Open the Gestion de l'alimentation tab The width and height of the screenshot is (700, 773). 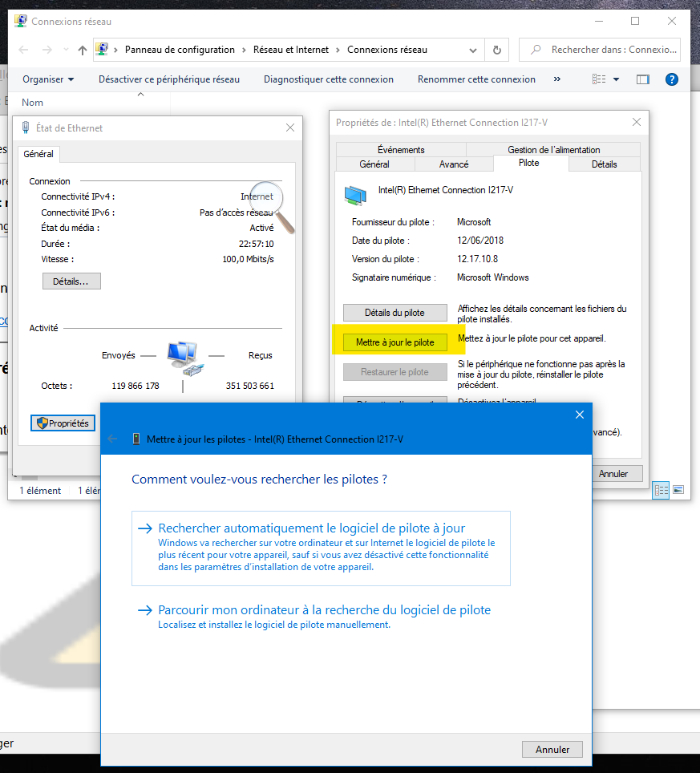(x=553, y=150)
